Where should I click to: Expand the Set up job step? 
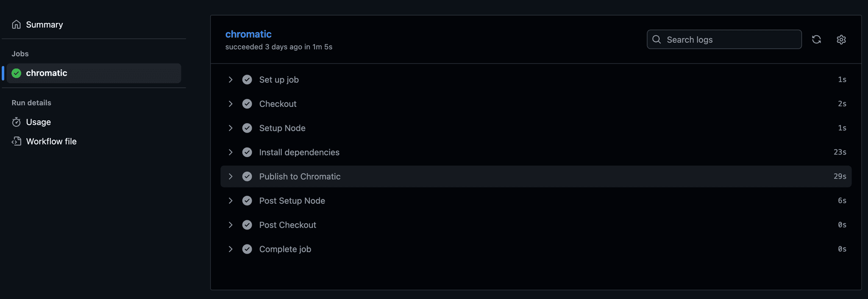[x=231, y=80]
